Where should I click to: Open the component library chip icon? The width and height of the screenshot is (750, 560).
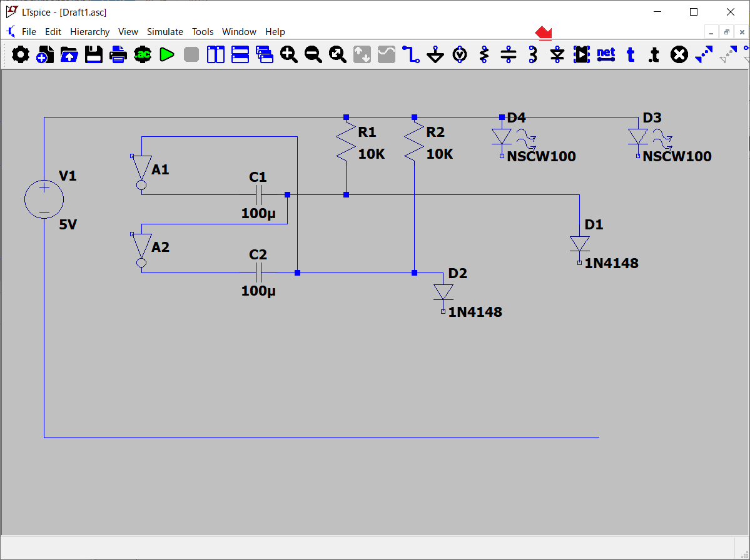[582, 55]
